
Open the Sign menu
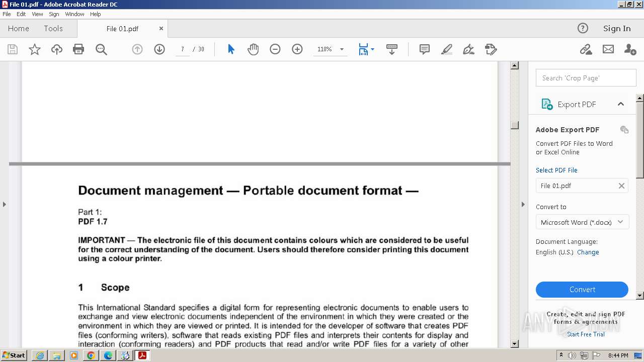54,14
